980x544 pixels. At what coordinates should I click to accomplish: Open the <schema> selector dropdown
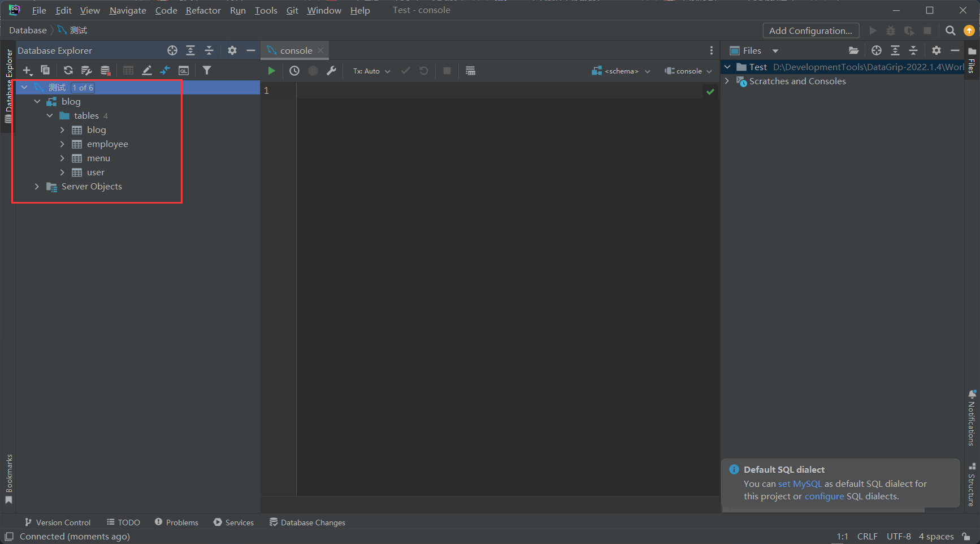(621, 71)
